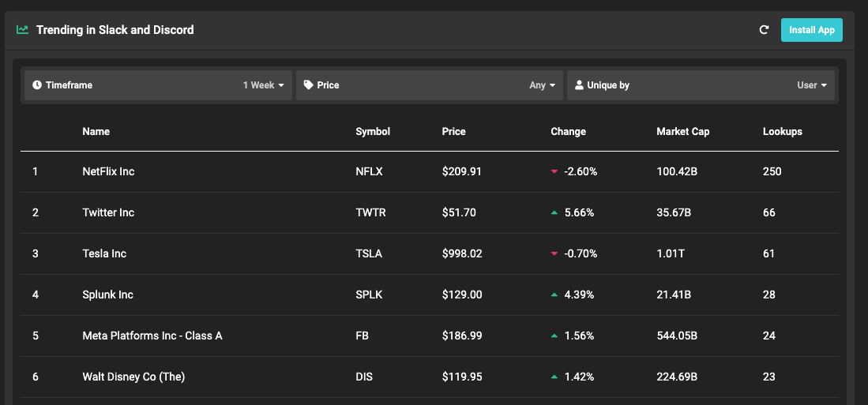This screenshot has height=405, width=868.
Task: Expand the Price filter set to Any
Action: 542,85
